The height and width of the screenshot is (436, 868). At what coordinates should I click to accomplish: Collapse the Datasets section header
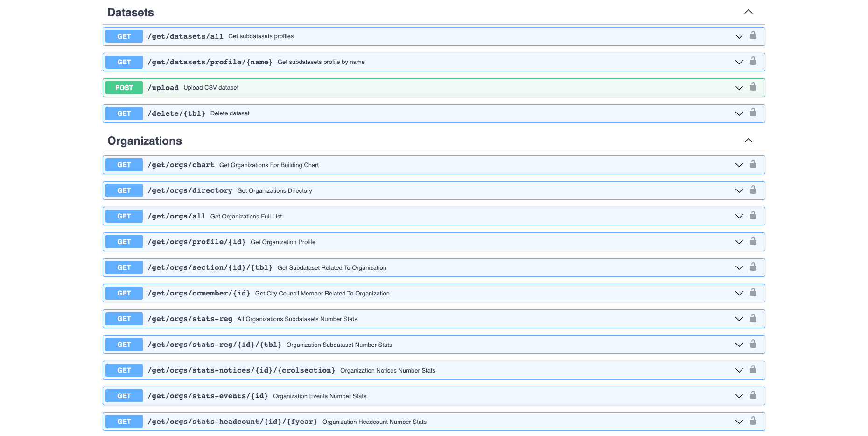pos(749,12)
